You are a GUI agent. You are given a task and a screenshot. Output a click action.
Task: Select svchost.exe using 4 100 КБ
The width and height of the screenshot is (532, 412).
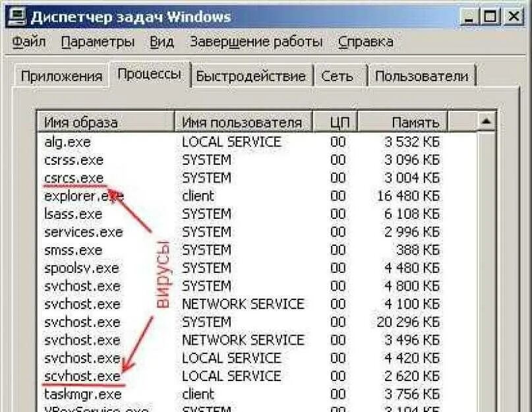point(82,304)
